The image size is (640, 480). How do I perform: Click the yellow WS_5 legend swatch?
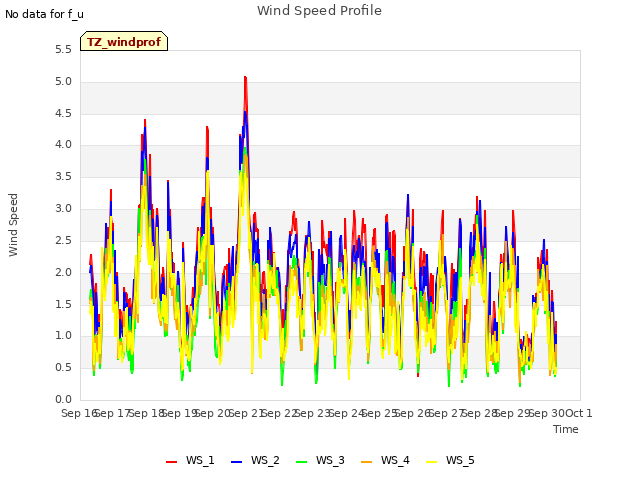pos(431,462)
